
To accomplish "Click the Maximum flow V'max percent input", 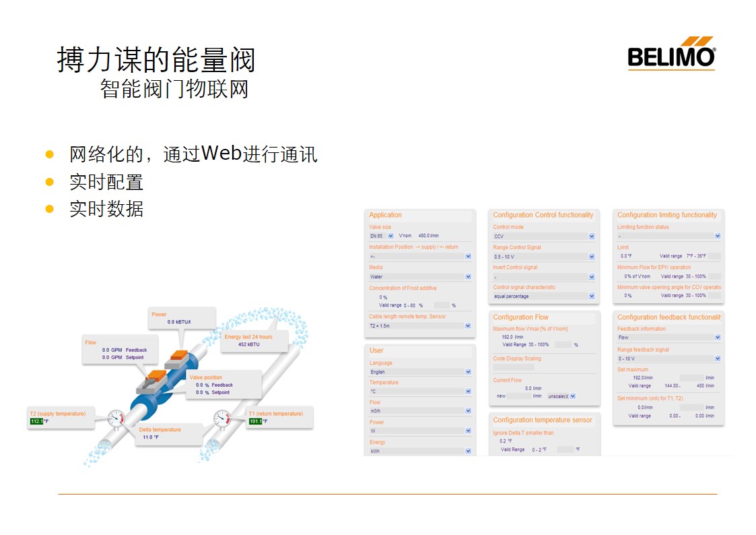I will [x=563, y=344].
